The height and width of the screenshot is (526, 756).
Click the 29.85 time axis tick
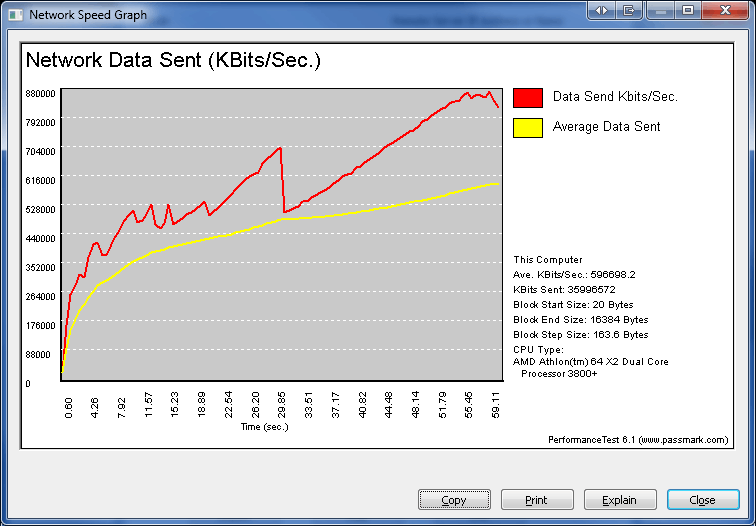click(x=282, y=405)
